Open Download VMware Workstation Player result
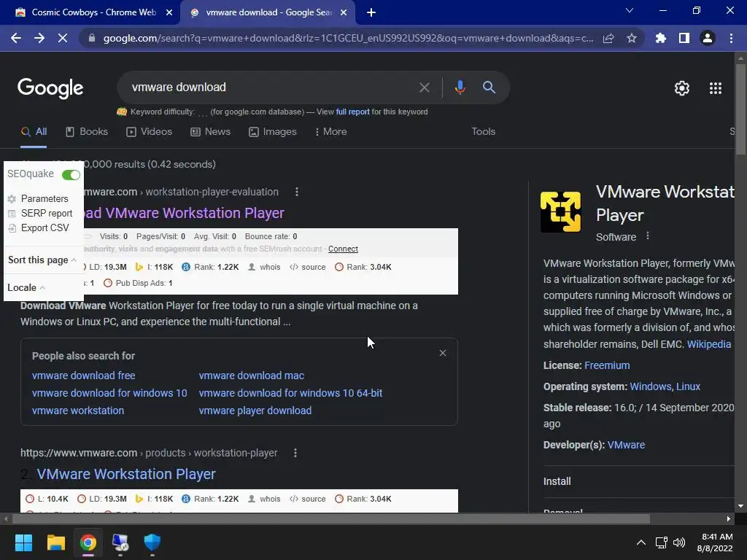 tap(184, 214)
